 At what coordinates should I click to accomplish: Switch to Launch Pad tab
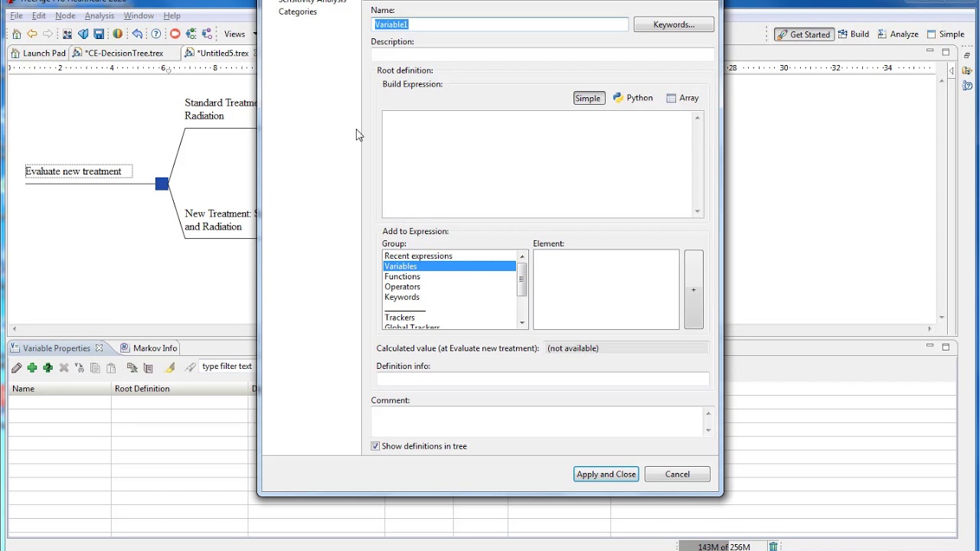coord(38,53)
